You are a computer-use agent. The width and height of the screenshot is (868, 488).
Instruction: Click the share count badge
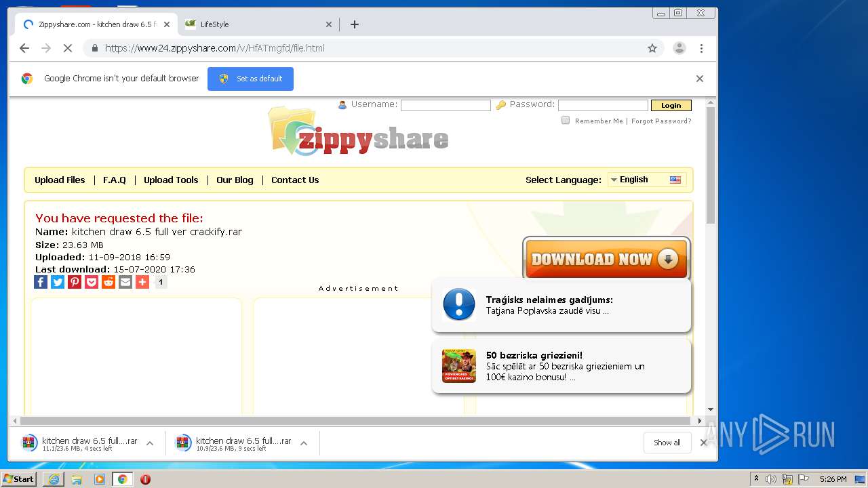pos(161,282)
